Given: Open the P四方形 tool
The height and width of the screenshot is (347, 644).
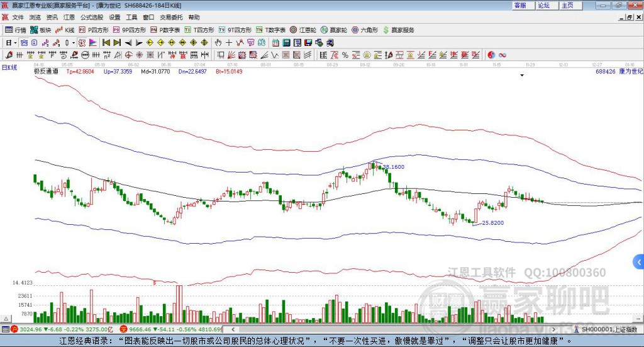Looking at the screenshot, I should tap(94, 30).
